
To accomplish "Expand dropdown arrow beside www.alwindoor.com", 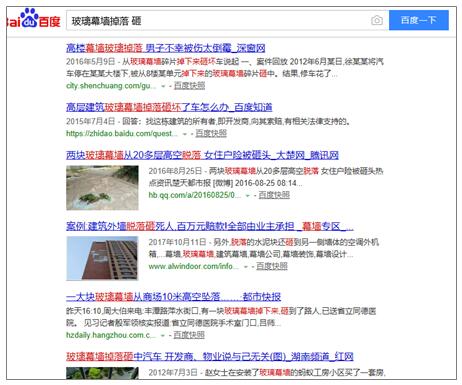I will tap(246, 267).
